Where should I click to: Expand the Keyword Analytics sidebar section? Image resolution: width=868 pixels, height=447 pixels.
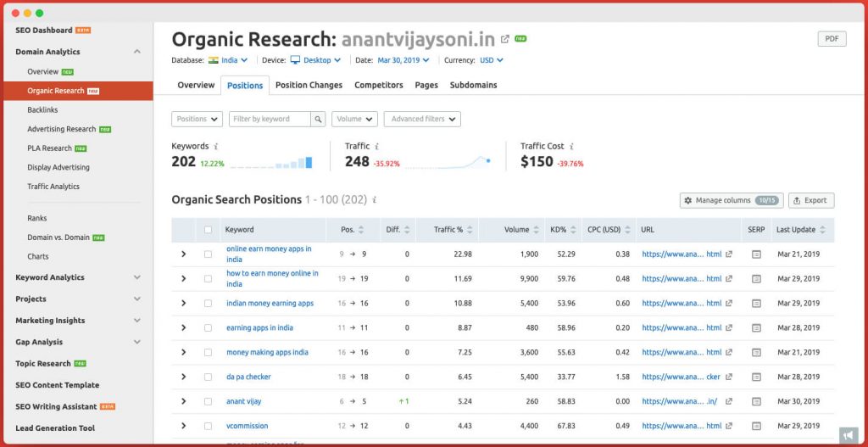[x=137, y=277]
